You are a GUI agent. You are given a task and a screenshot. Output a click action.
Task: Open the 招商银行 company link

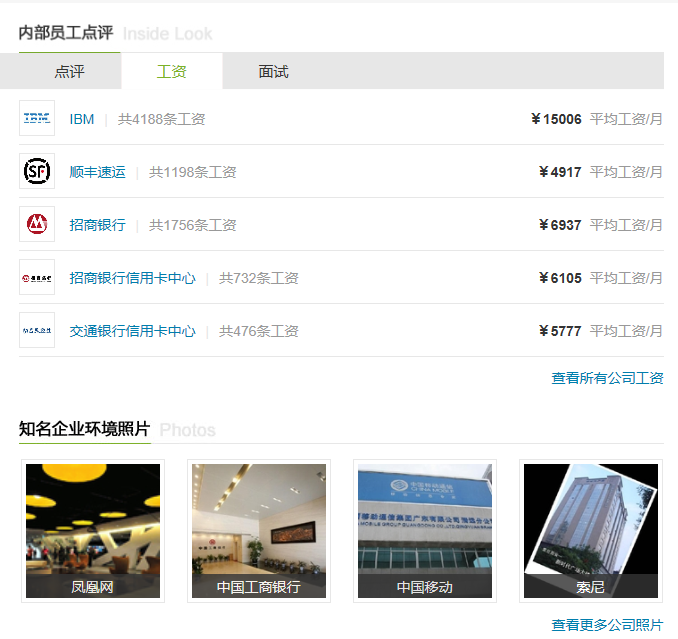point(97,225)
